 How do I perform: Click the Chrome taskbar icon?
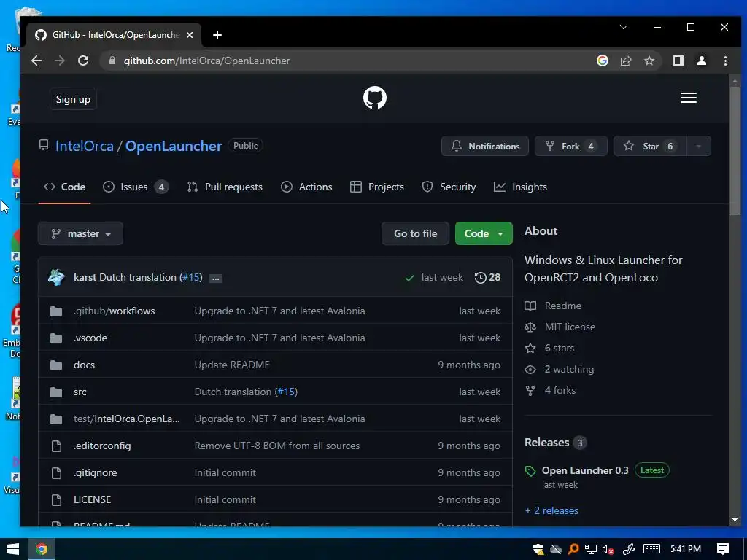click(42, 549)
